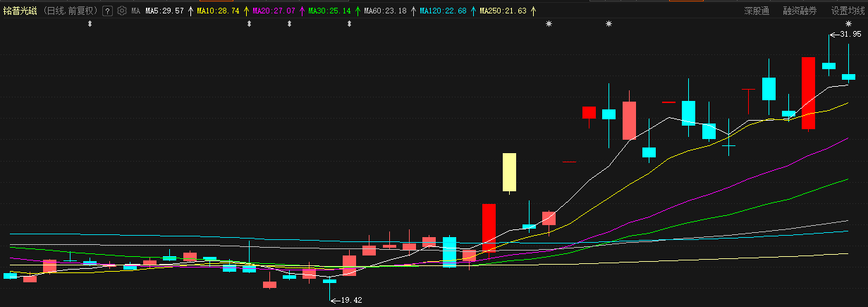Viewport: 868px width, 307px height.
Task: Select the tallest red candle before 31.95 high
Action: (808, 94)
